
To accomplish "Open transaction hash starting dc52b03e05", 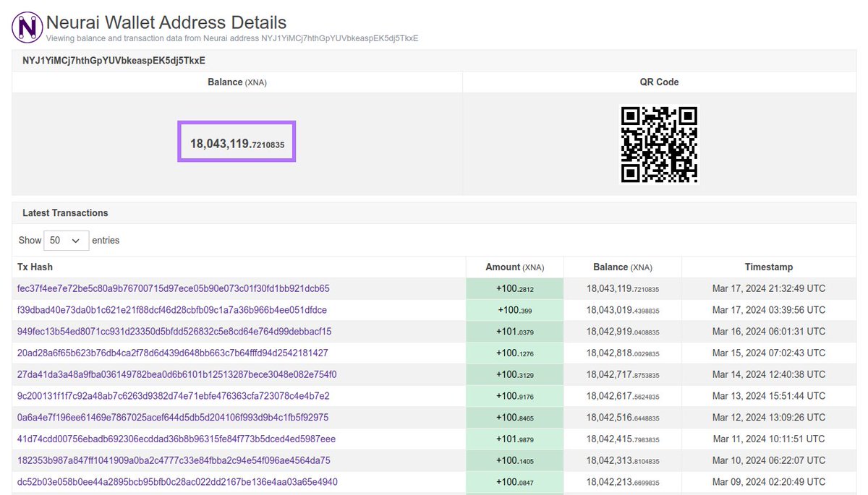I will pyautogui.click(x=177, y=482).
